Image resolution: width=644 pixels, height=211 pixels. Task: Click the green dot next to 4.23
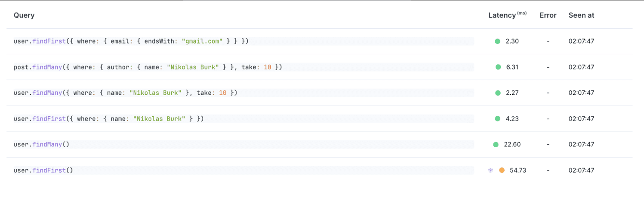[x=498, y=119]
